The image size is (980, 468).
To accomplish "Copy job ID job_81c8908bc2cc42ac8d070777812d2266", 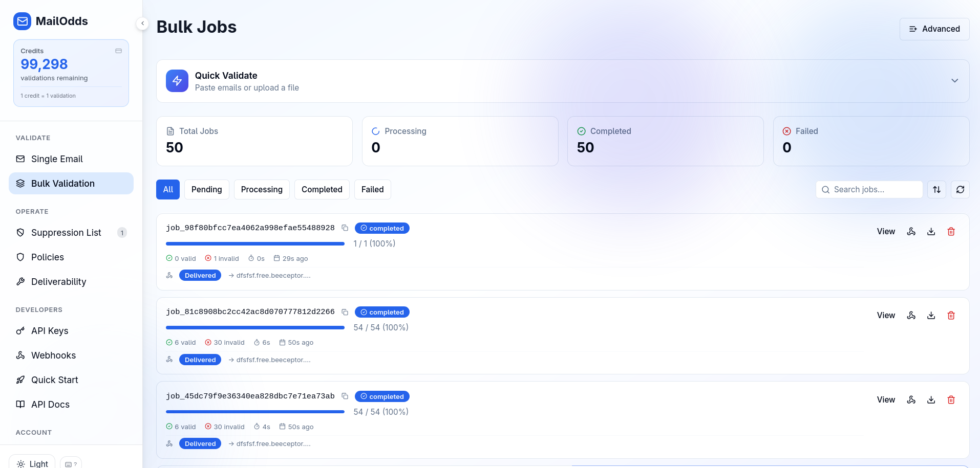I will [345, 312].
